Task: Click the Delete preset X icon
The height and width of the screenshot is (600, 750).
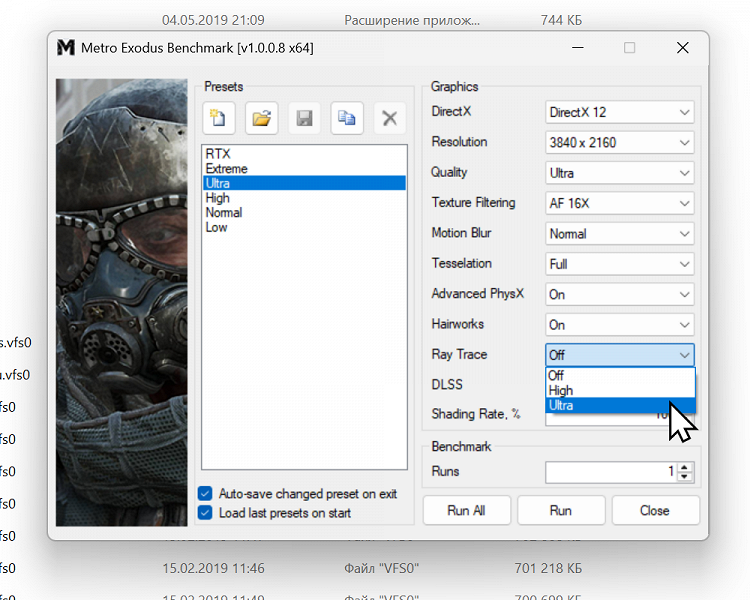Action: [389, 119]
